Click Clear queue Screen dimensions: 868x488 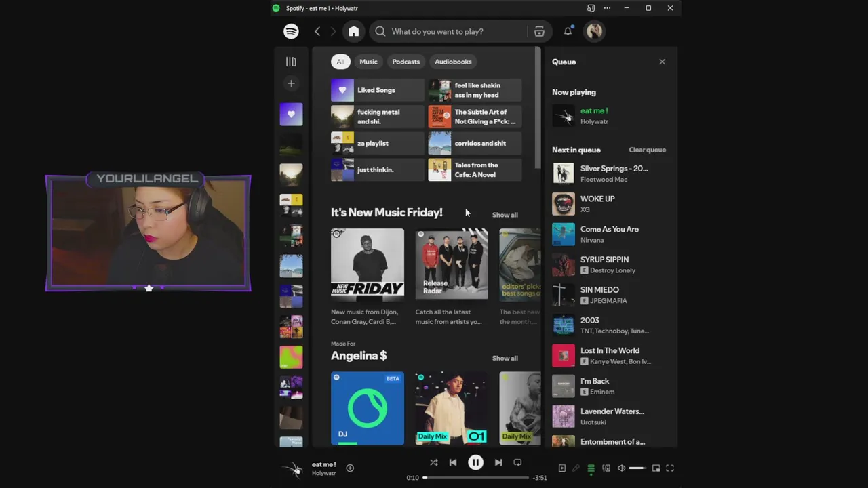click(647, 150)
